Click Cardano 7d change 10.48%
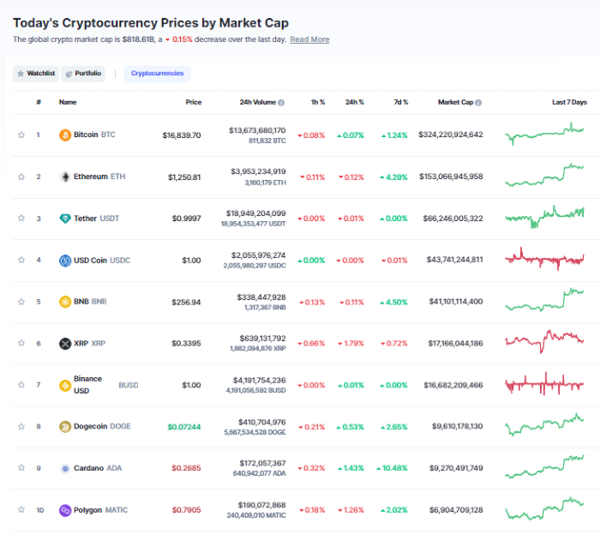600x534 pixels. coord(392,468)
